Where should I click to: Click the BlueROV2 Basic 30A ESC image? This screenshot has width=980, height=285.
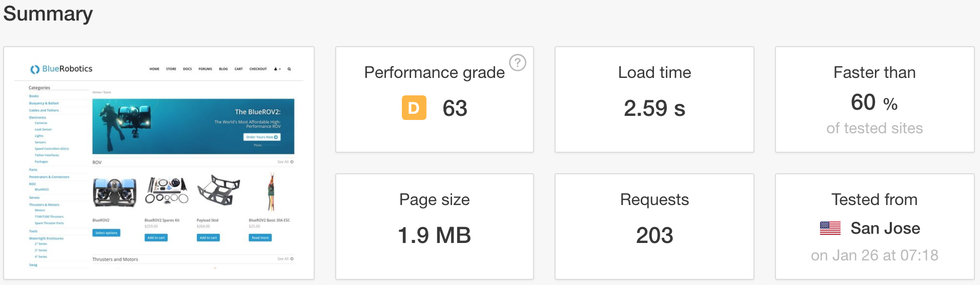pyautogui.click(x=271, y=192)
